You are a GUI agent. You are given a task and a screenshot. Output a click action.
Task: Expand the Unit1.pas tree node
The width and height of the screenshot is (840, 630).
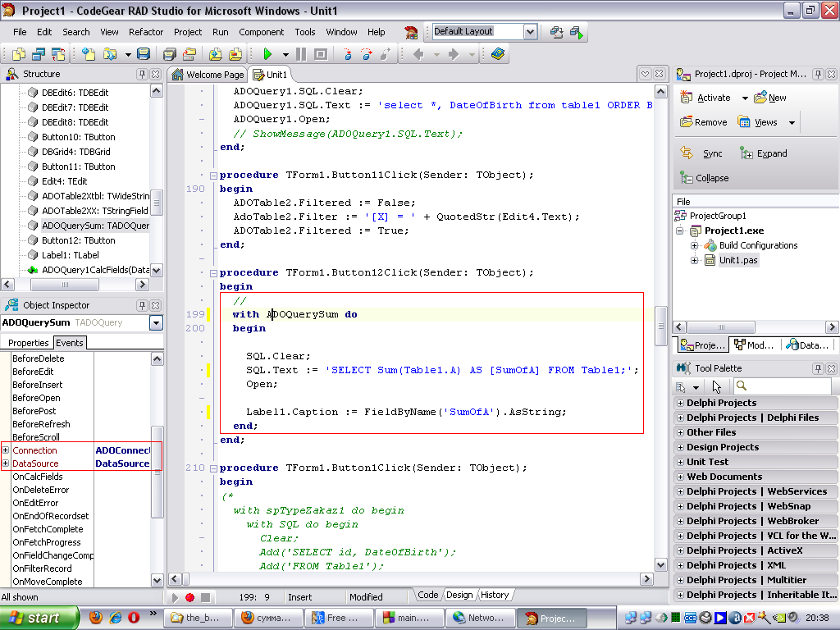click(x=694, y=260)
